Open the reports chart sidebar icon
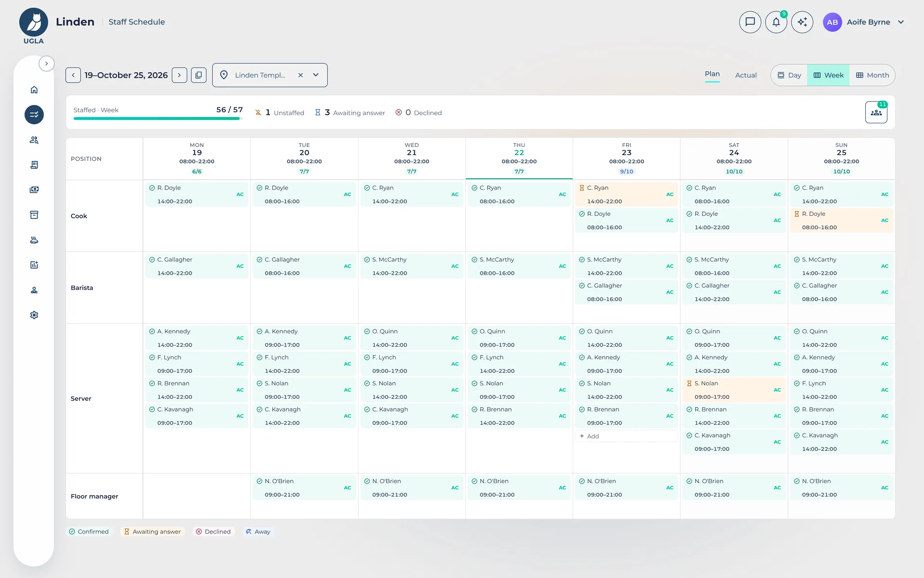This screenshot has width=924, height=578. point(34,265)
